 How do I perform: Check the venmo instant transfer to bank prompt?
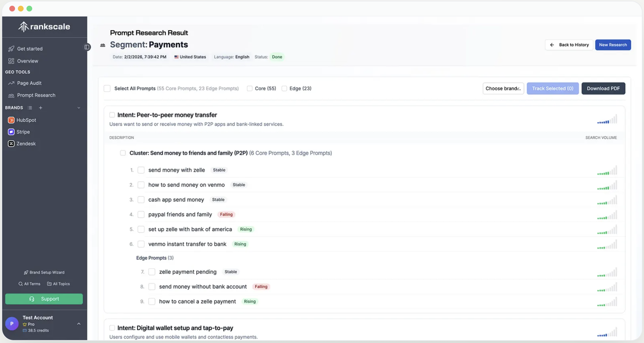click(x=141, y=244)
